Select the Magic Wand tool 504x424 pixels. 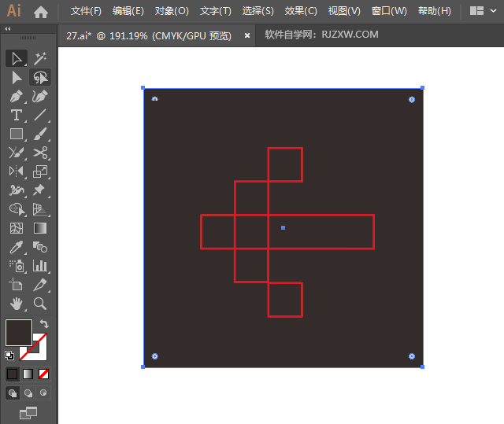point(40,59)
